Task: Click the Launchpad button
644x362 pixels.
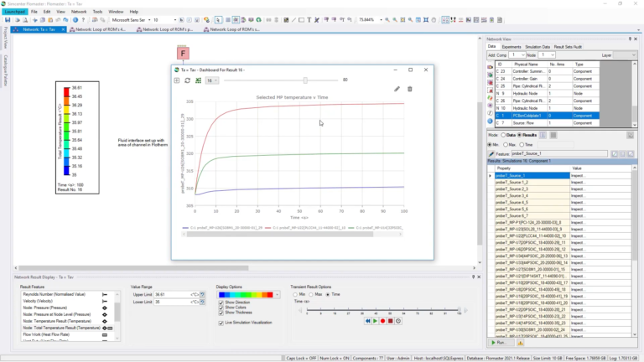Action: click(x=15, y=12)
